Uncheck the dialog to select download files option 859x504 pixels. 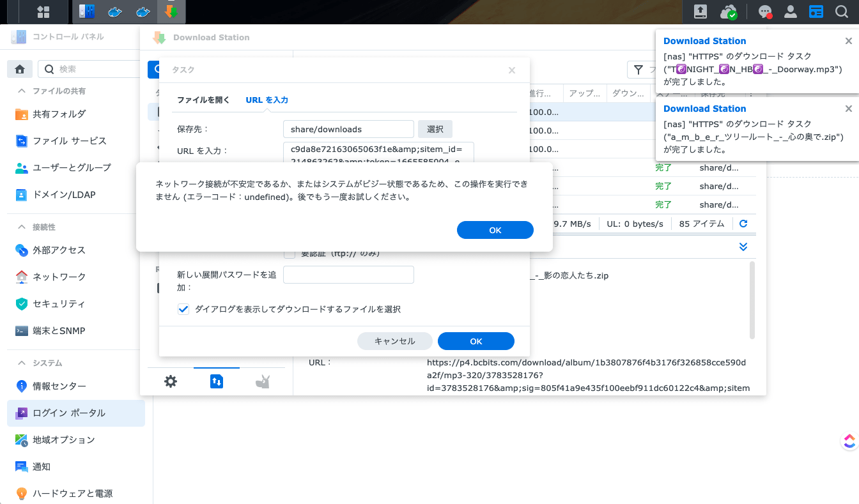click(183, 309)
